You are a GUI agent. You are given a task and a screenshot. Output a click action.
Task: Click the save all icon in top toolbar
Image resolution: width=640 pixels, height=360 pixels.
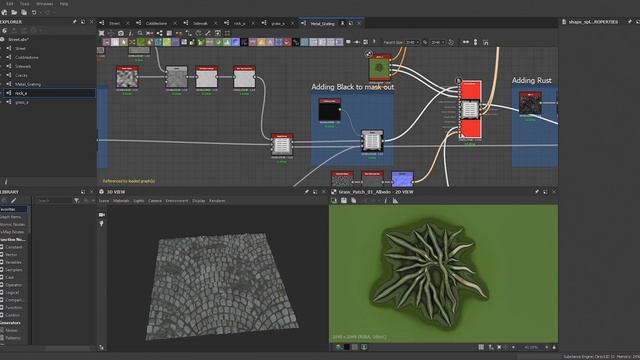[x=24, y=13]
